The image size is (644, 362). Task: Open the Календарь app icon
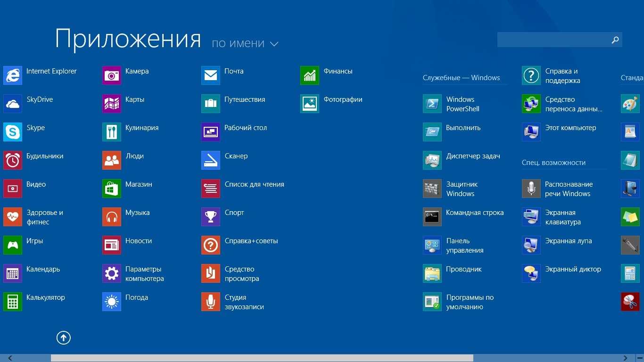13,273
